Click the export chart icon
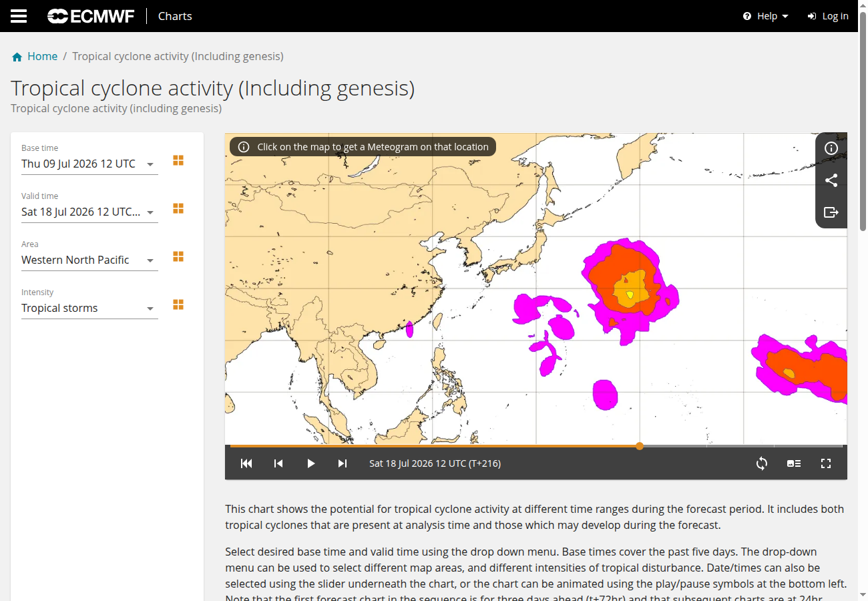Viewport: 868px width, 601px height. click(831, 212)
